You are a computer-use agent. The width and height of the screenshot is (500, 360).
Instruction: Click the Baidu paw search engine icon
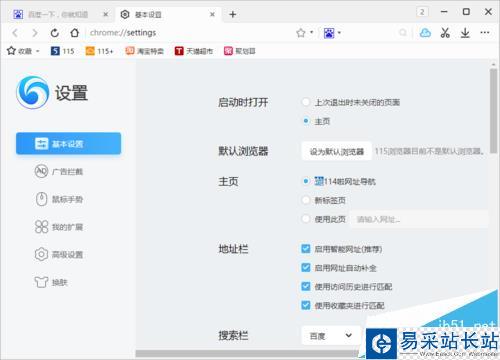pyautogui.click(x=329, y=33)
